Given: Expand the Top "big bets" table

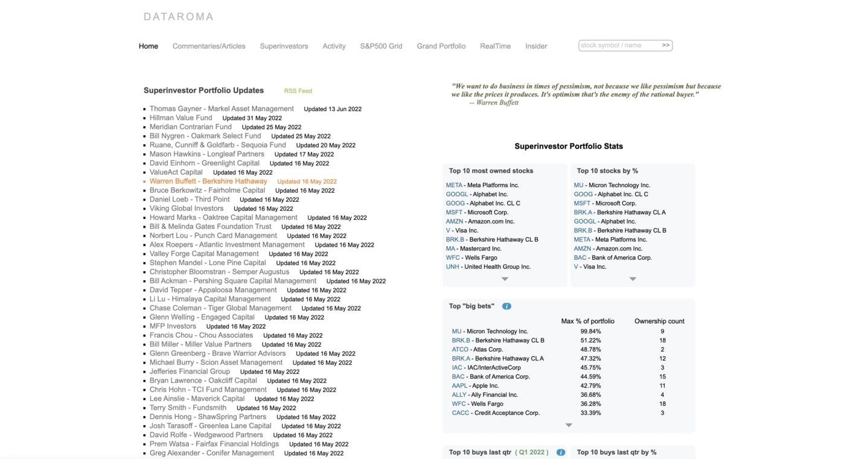Looking at the screenshot, I should pos(569,425).
